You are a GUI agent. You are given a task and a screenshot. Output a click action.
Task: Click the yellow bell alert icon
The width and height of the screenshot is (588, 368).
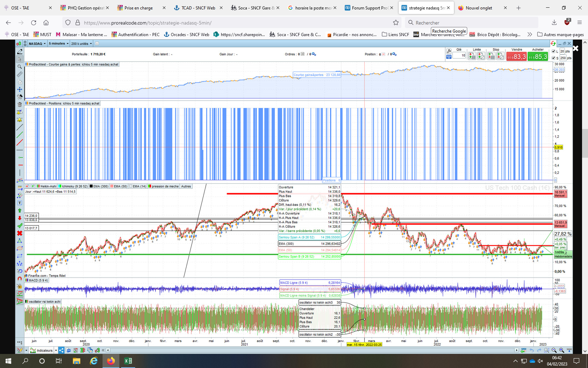coord(20,120)
